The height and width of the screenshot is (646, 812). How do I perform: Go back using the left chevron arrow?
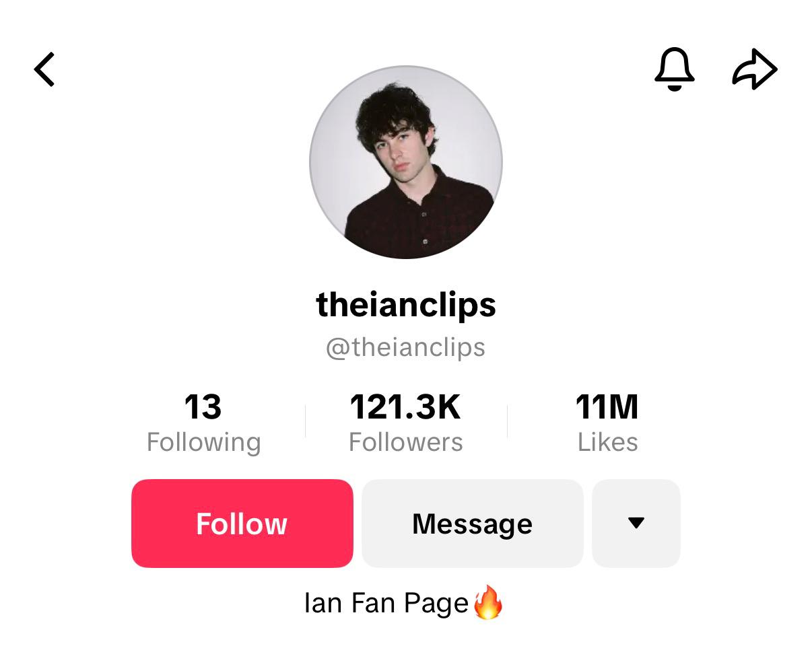pos(44,69)
